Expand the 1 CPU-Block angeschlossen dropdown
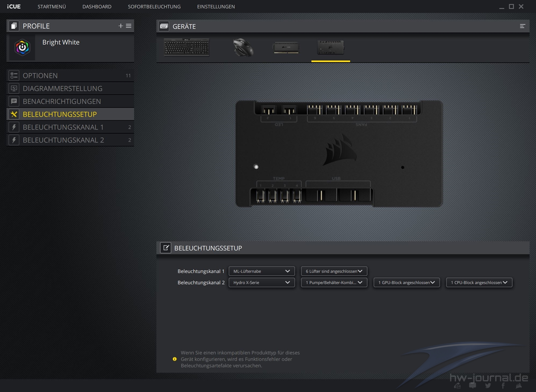The width and height of the screenshot is (536, 392). click(479, 282)
